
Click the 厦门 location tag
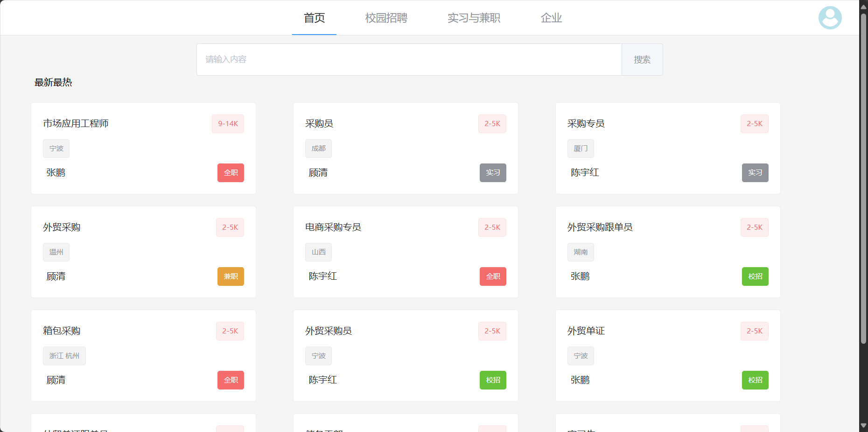tap(581, 149)
